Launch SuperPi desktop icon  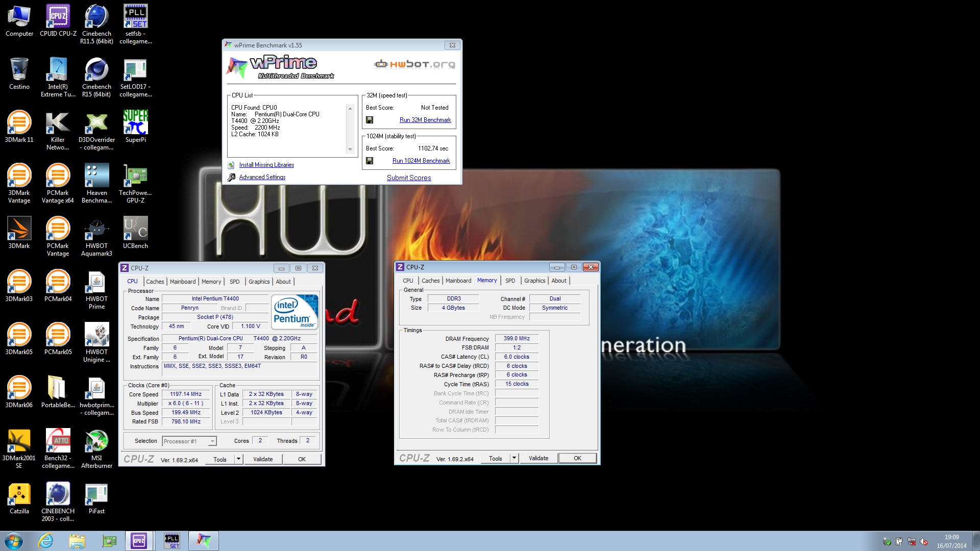135,127
